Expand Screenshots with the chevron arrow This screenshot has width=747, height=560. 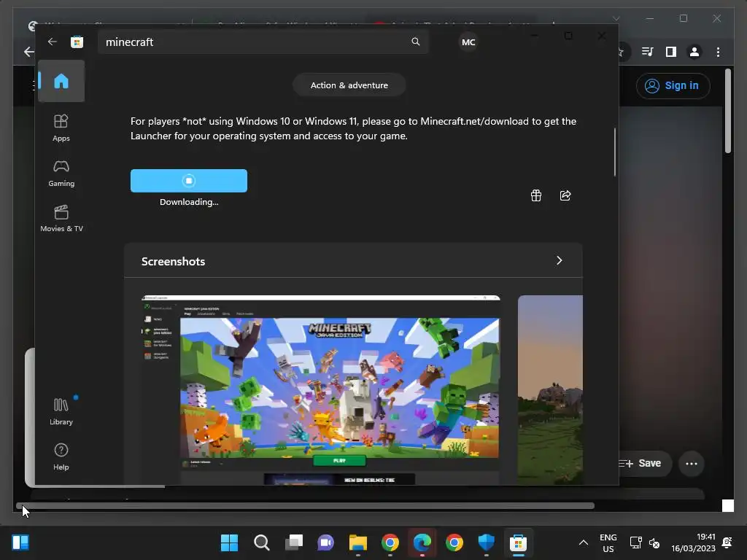[x=560, y=260]
